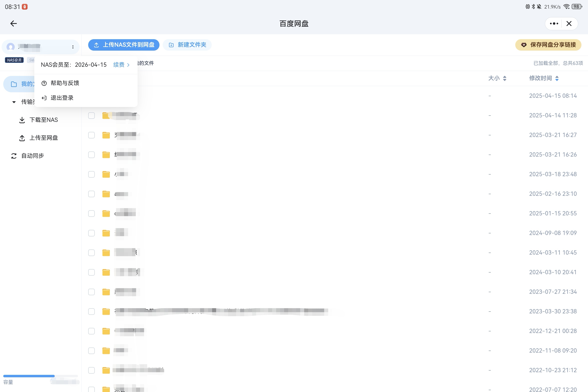Open folder icon in 2023-03-30 23:38 row
Screen dimensions: 588x392
pos(106,312)
